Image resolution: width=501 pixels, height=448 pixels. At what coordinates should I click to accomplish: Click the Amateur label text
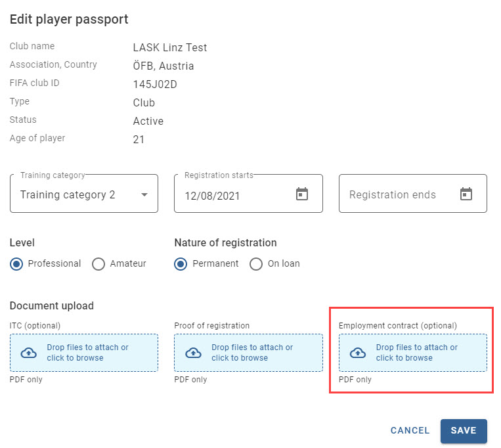tap(128, 263)
